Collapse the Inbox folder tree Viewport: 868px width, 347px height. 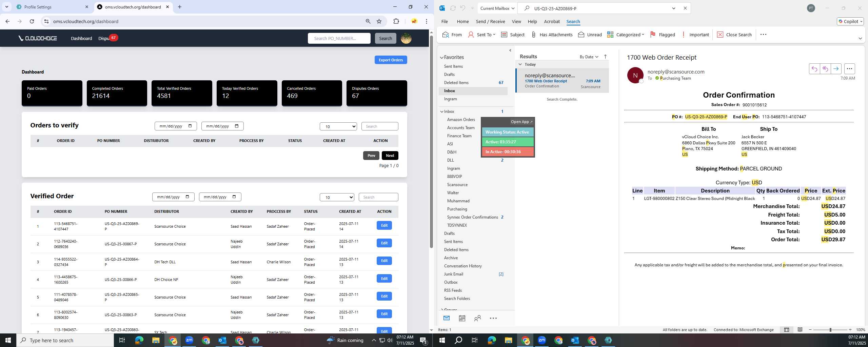[x=442, y=111]
